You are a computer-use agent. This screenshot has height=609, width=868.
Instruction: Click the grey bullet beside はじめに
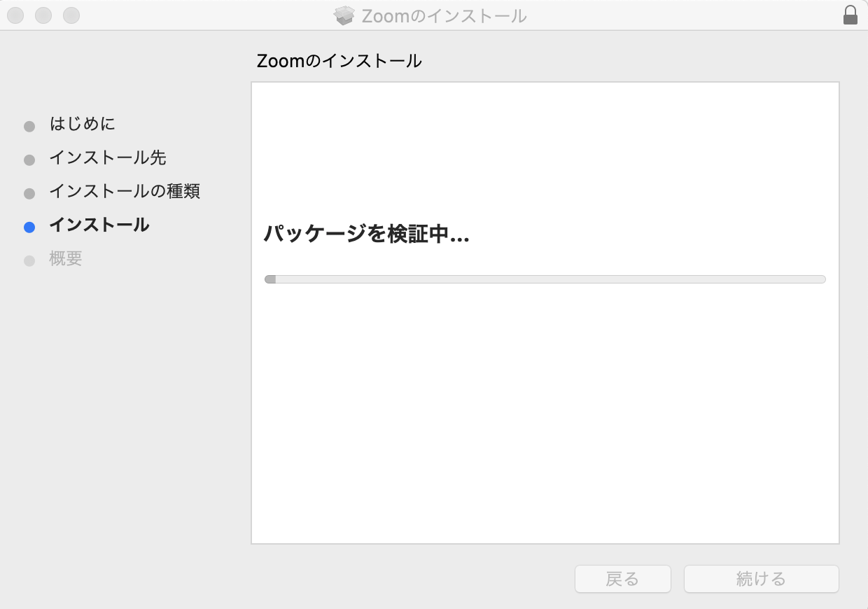click(29, 127)
